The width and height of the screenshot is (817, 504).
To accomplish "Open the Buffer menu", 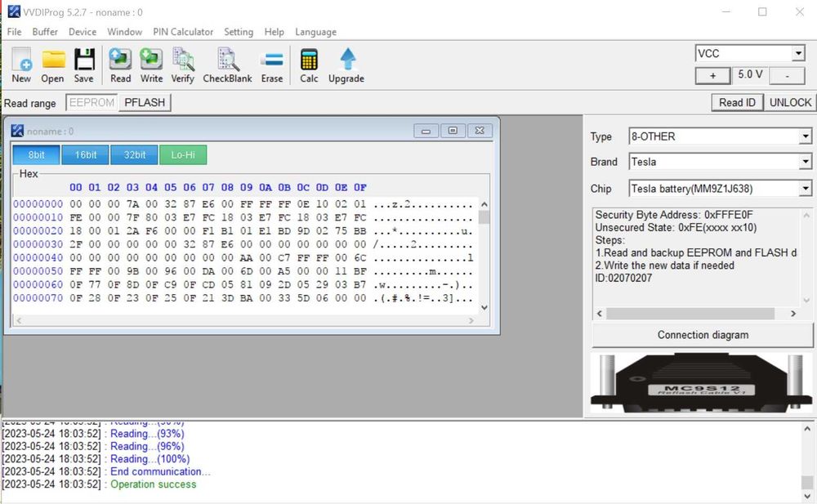I will (45, 32).
